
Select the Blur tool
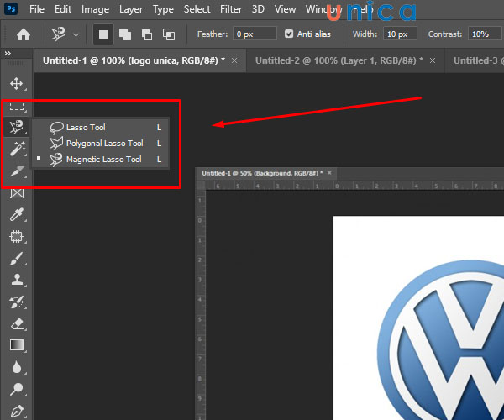17,367
